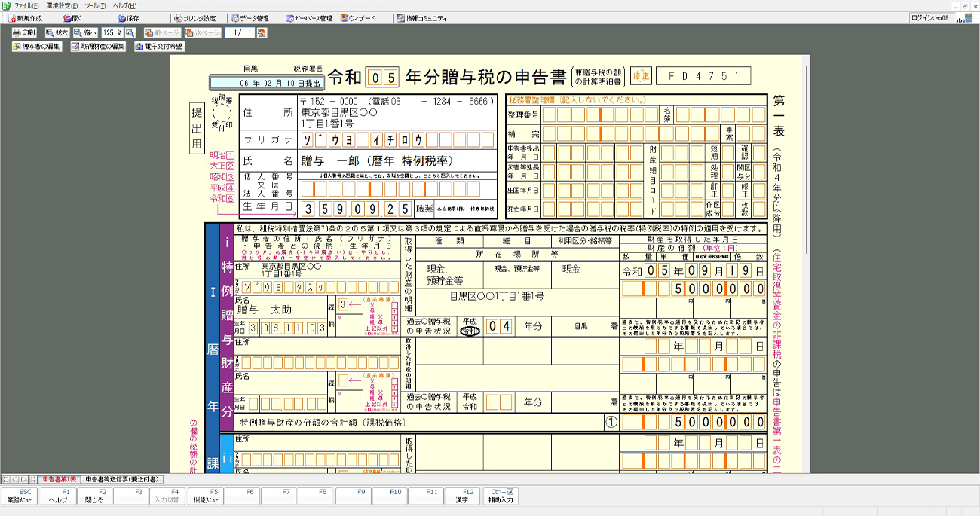Click the 125 % zoom level box
Image resolution: width=980 pixels, height=516 pixels.
click(x=112, y=33)
